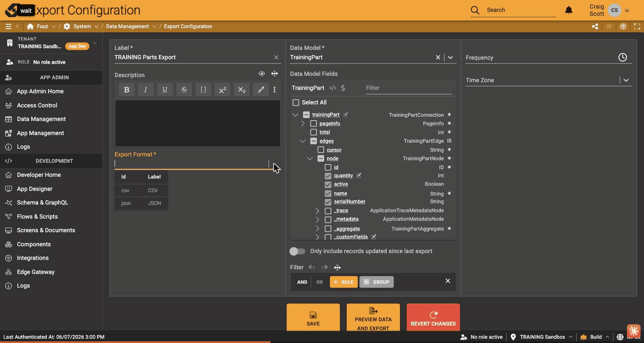Click the Data Model Fields filter input
This screenshot has height=343, width=644.
(408, 88)
